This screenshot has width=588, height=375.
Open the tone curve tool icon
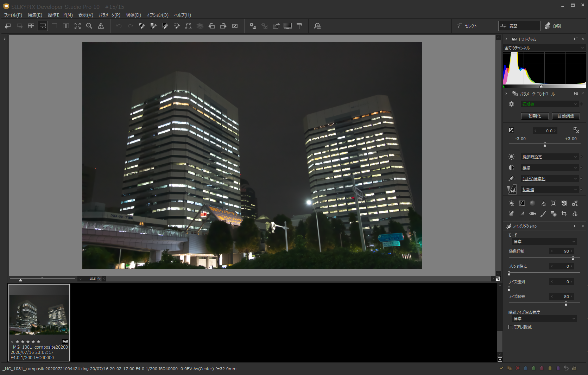(x=522, y=203)
